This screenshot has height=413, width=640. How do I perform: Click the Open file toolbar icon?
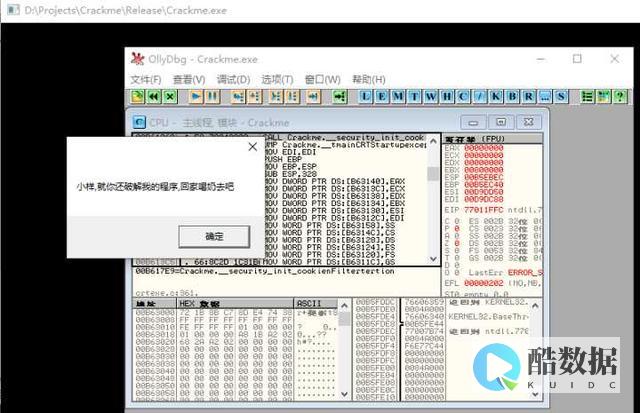click(x=137, y=97)
